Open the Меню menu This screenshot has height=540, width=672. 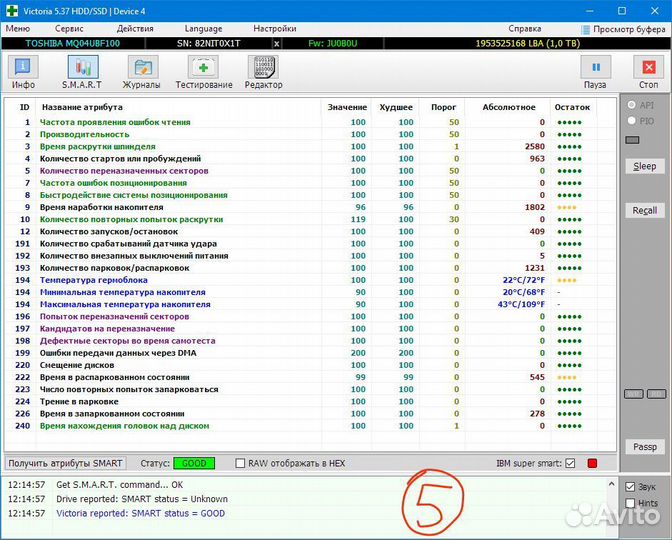click(18, 29)
